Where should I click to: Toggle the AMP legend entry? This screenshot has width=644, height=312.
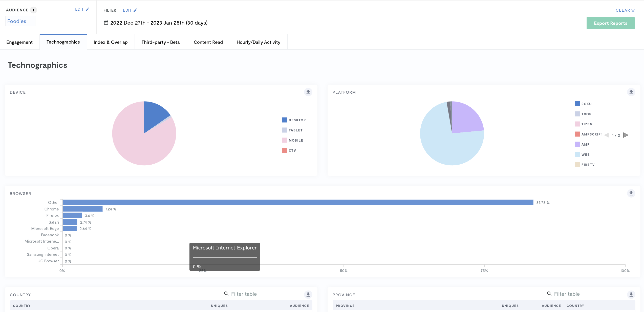pos(582,144)
